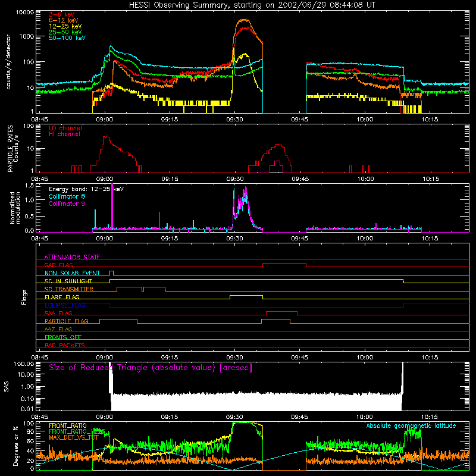Click the 'Size of Reduced Triangle' caption

(x=151, y=368)
